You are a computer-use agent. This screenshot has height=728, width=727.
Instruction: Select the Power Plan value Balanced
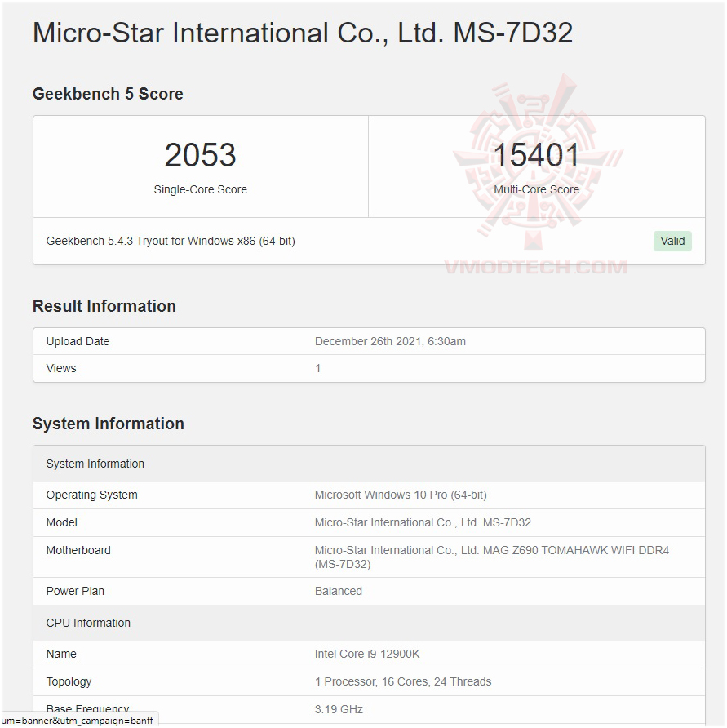click(339, 591)
